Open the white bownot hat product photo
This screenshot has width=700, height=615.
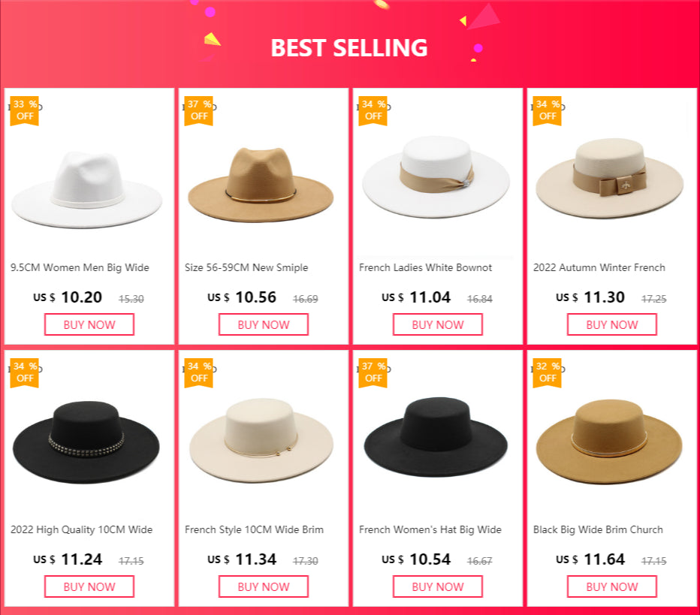[437, 184]
